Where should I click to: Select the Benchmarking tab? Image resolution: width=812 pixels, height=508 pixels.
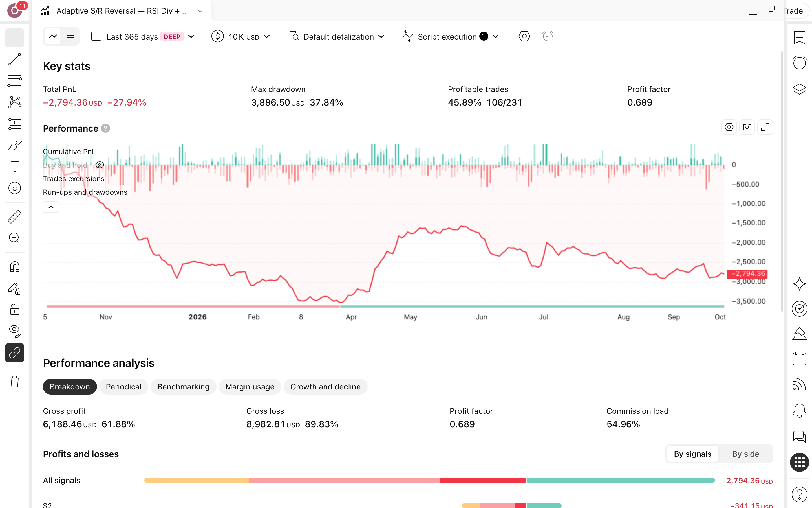pyautogui.click(x=183, y=387)
